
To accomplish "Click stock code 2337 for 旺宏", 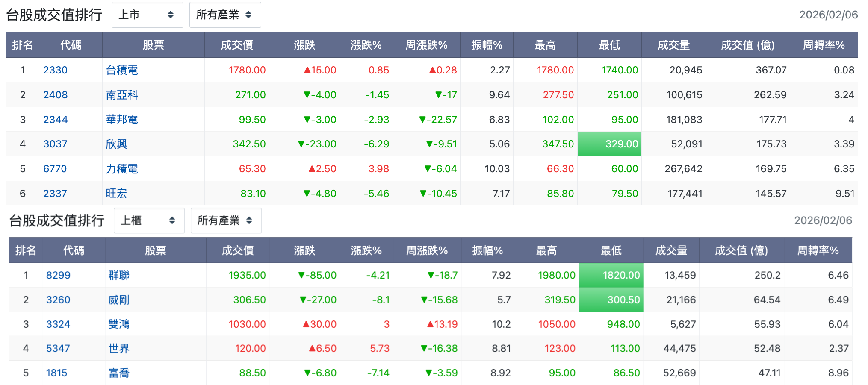I will click(x=55, y=194).
